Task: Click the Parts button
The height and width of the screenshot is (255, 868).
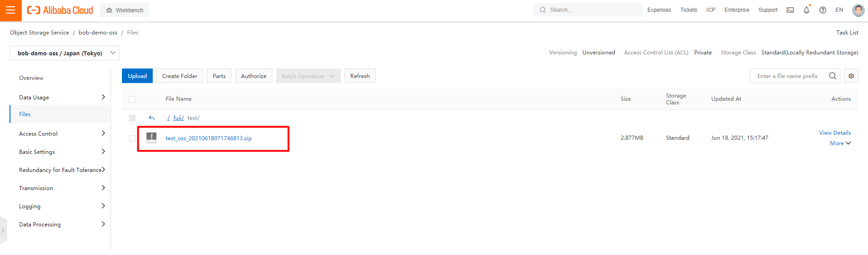Action: [x=219, y=76]
